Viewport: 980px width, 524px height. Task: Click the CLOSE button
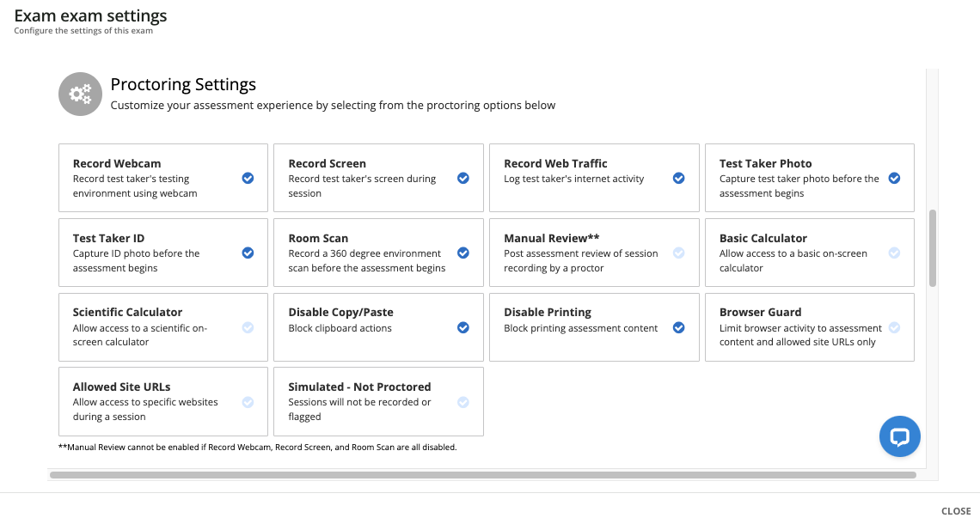coord(956,511)
